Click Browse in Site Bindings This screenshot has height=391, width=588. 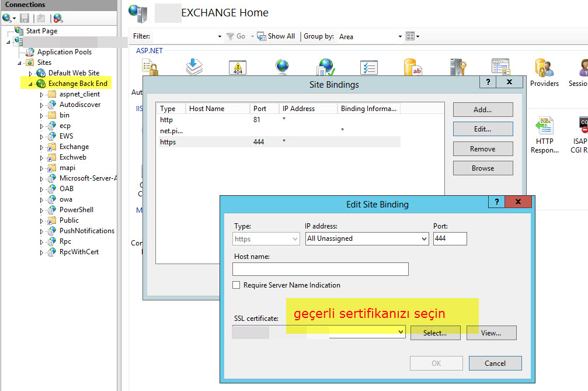pos(483,168)
